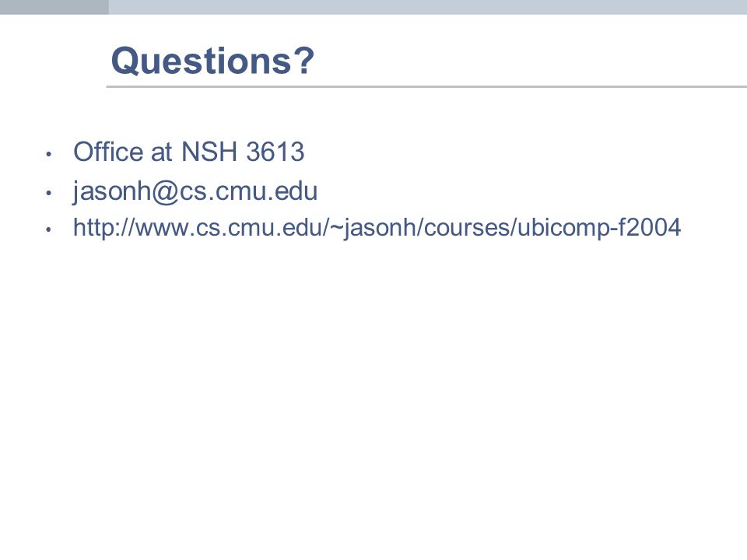Click the jasonh@cs.cmu.edu email address
Image resolution: width=747 pixels, height=560 pixels.
coord(195,191)
